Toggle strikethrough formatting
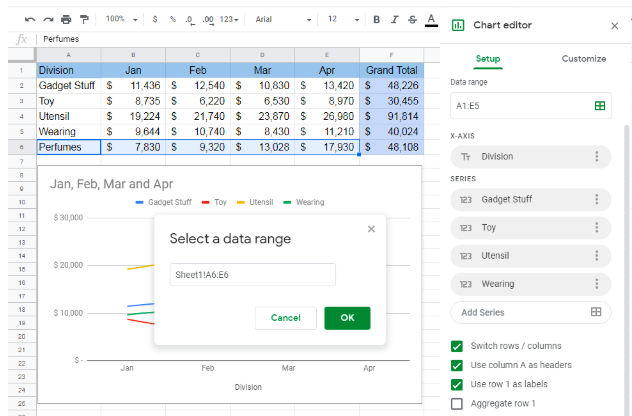This screenshot has height=416, width=632. point(412,19)
